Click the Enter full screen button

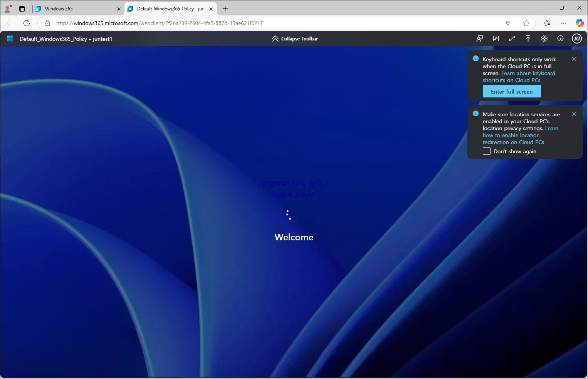click(x=512, y=92)
